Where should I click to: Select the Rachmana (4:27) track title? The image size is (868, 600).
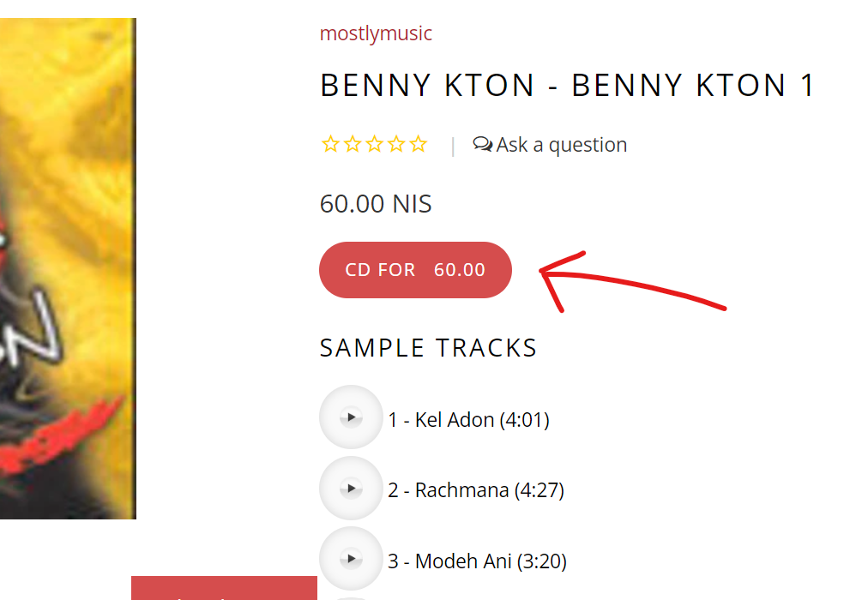point(476,490)
